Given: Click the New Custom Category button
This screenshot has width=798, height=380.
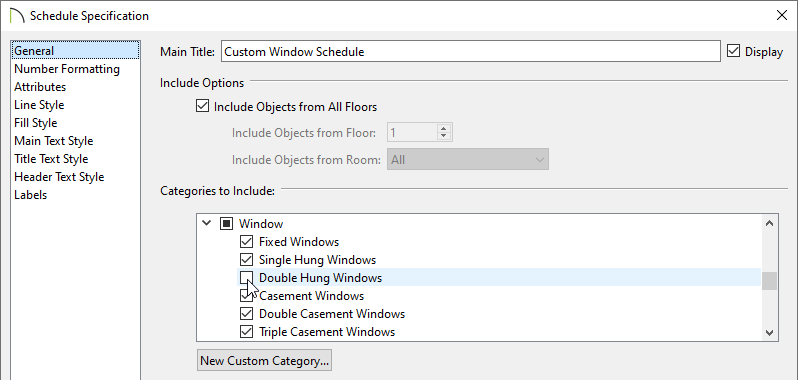Looking at the screenshot, I should [x=264, y=361].
